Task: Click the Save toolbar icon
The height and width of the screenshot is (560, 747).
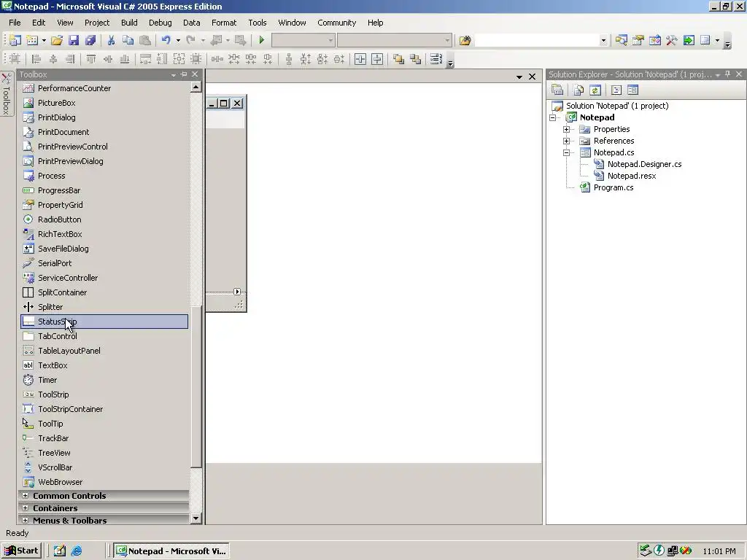Action: [x=74, y=41]
